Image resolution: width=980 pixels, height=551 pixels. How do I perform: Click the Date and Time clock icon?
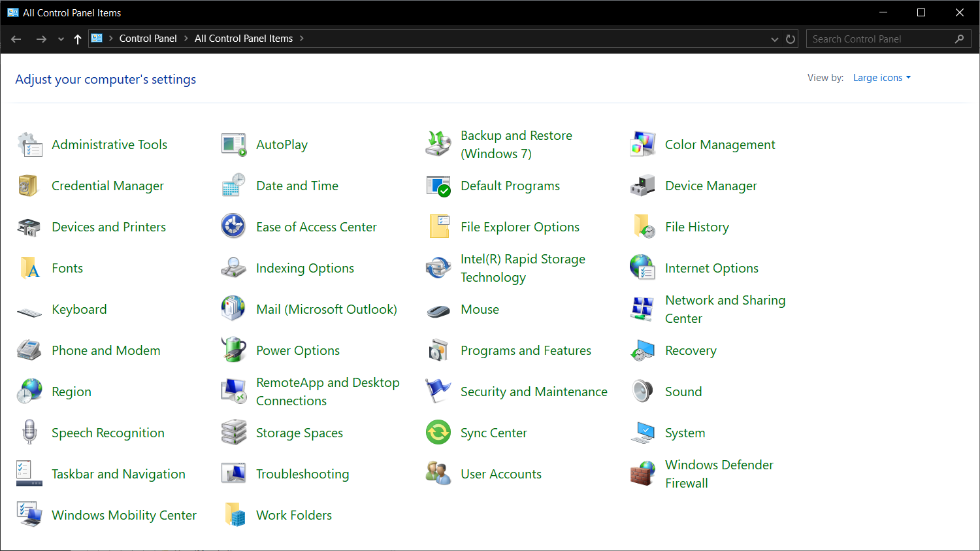pyautogui.click(x=234, y=186)
